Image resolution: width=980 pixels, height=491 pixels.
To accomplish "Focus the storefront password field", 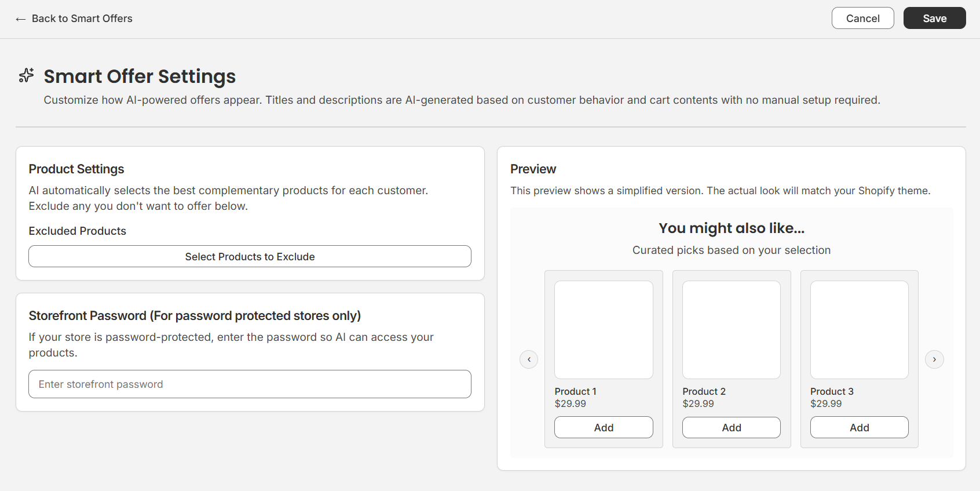I will [x=250, y=384].
